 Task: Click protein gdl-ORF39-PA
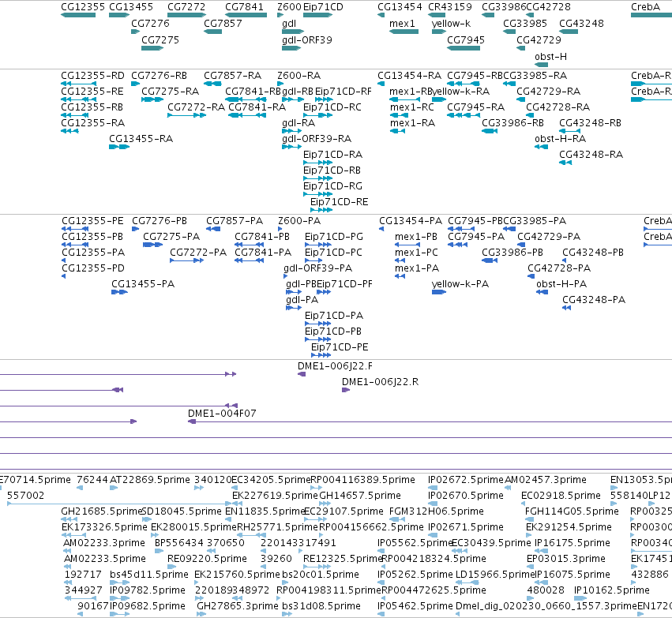tap(317, 268)
